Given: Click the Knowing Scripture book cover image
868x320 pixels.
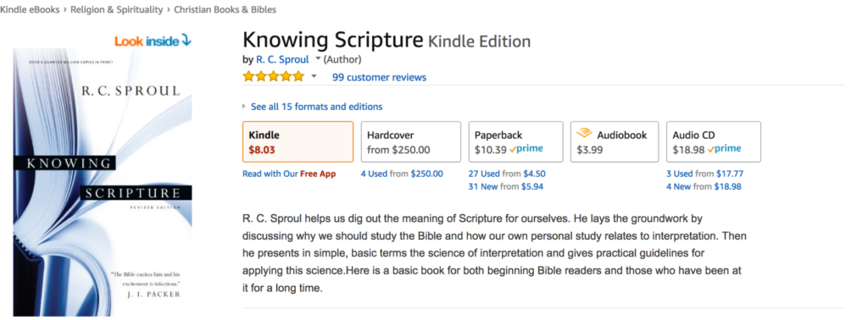Looking at the screenshot, I should point(103,182).
